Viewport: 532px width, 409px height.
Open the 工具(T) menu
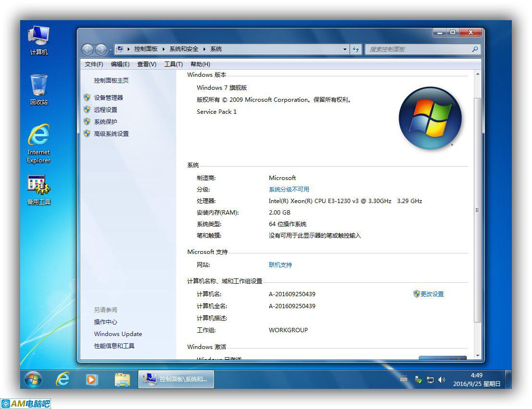pyautogui.click(x=173, y=64)
